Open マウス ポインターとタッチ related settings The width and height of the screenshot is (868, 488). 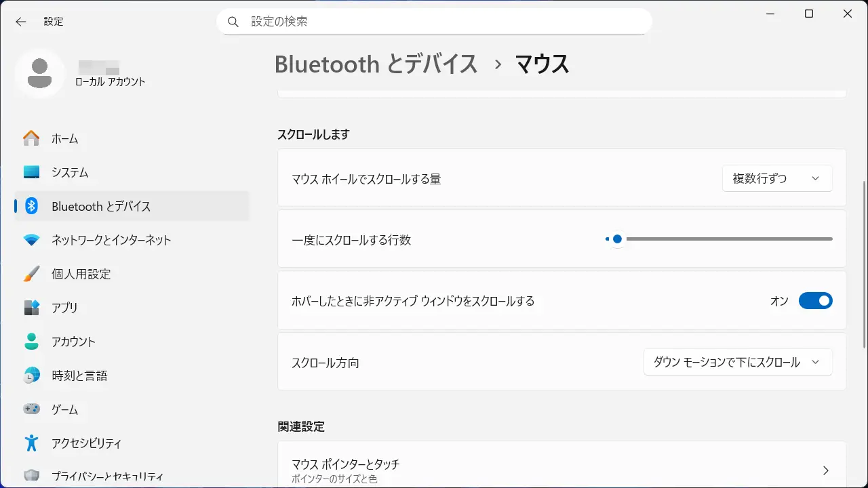561,470
